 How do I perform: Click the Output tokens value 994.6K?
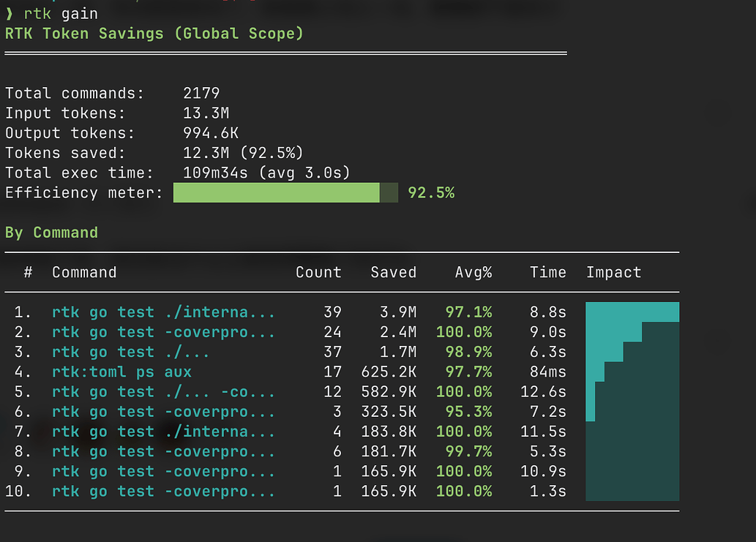pos(211,133)
